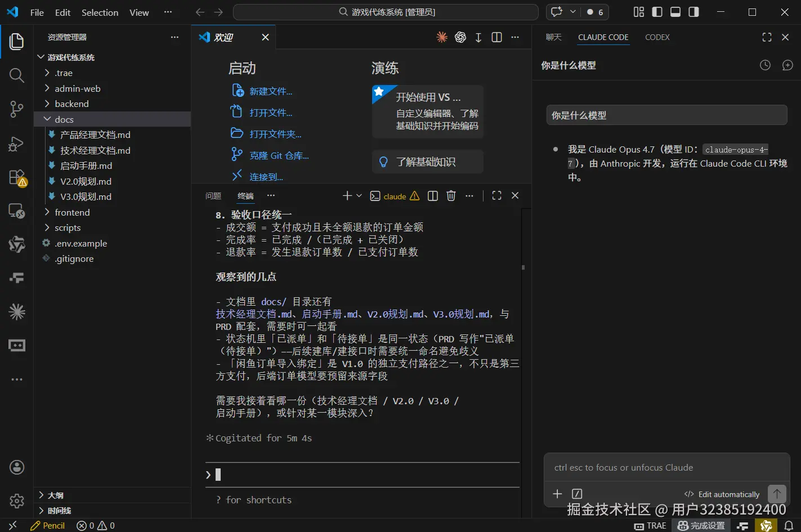Viewport: 801px width, 532px height.
Task: Close the terminal panel
Action: click(x=515, y=196)
